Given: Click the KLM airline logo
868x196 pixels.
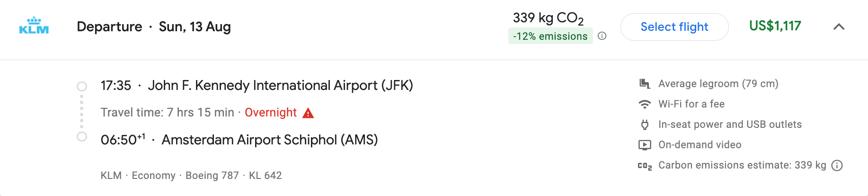Looking at the screenshot, I should [x=34, y=26].
